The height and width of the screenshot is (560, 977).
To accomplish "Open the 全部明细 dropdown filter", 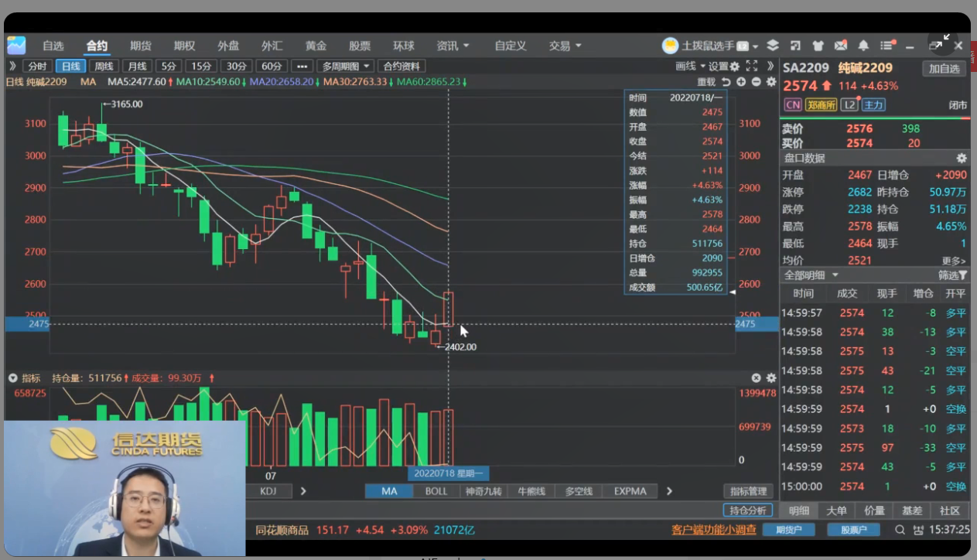I will 811,275.
